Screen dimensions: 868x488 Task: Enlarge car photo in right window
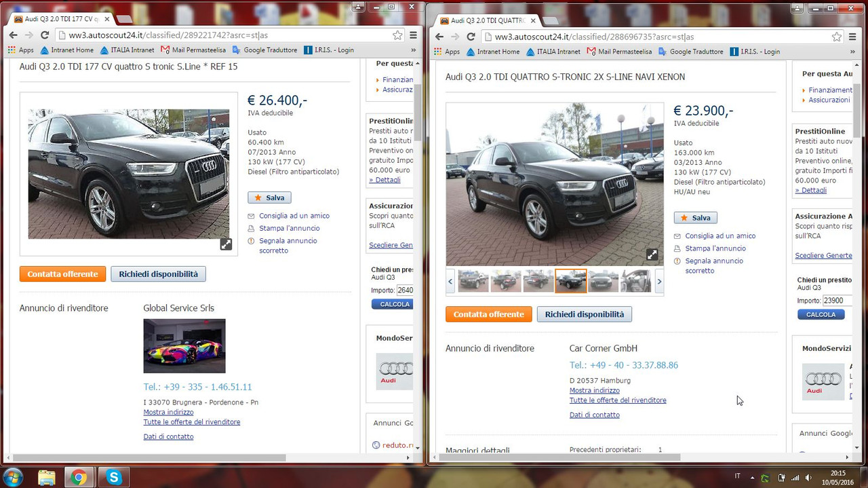pos(652,255)
